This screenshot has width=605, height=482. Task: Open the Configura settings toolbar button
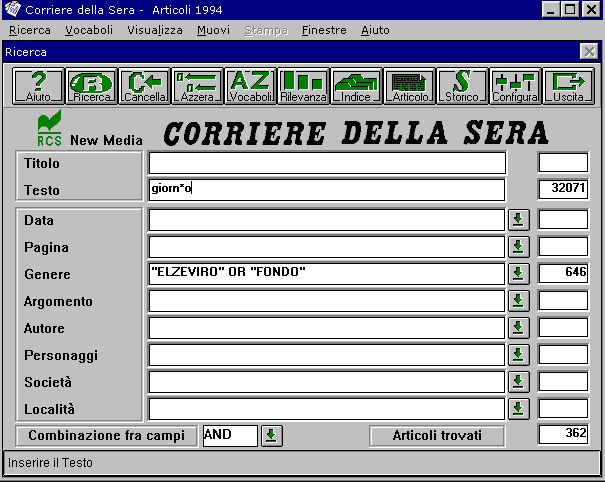[515, 86]
